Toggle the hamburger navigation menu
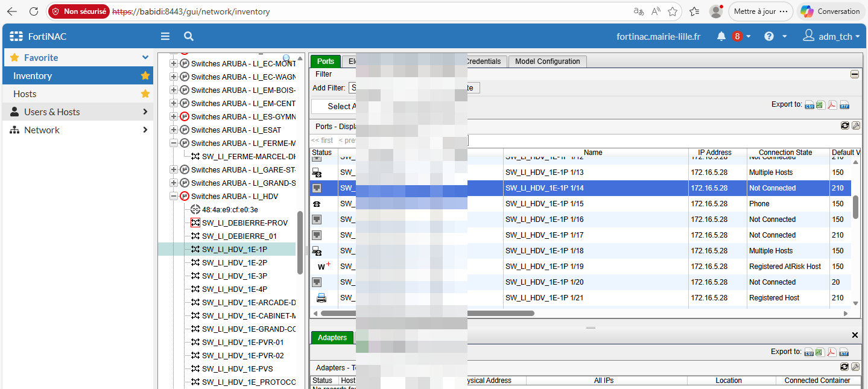This screenshot has height=389, width=868. (x=165, y=36)
